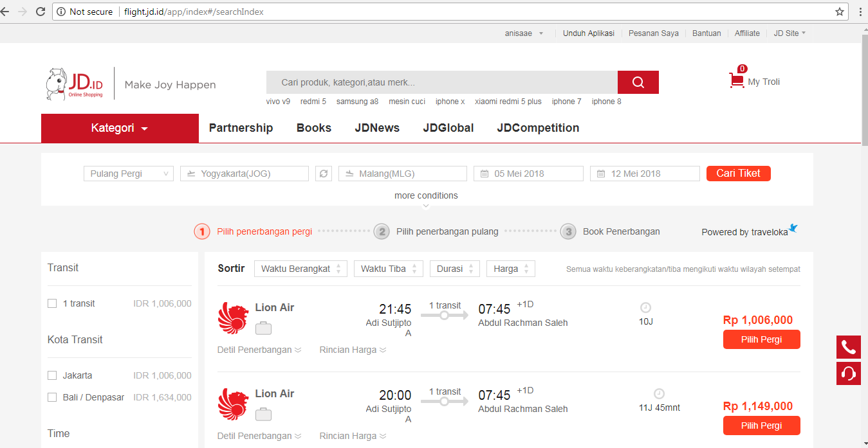
Task: Expand more conditions
Action: pos(426,195)
